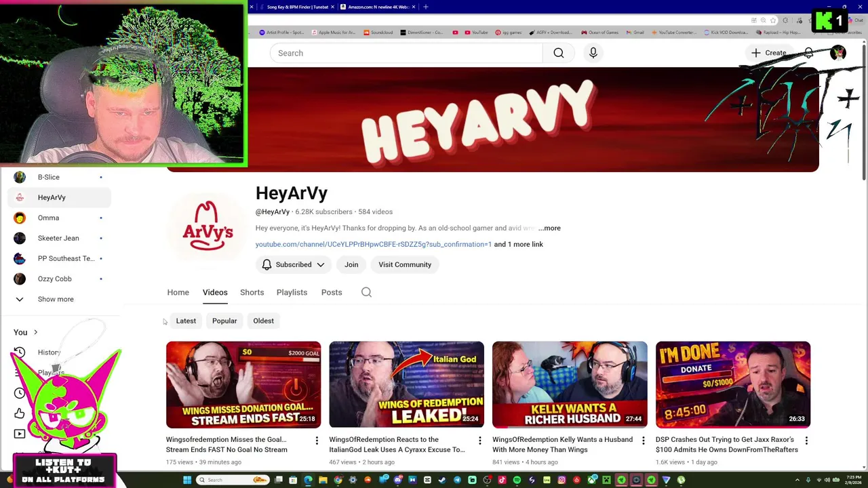This screenshot has height=488, width=868.
Task: Open PP Southeast subscription in sidebar
Action: coord(60,258)
